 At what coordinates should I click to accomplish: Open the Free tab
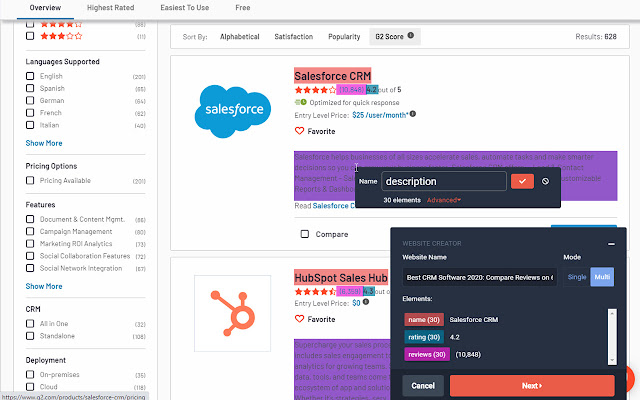point(242,8)
